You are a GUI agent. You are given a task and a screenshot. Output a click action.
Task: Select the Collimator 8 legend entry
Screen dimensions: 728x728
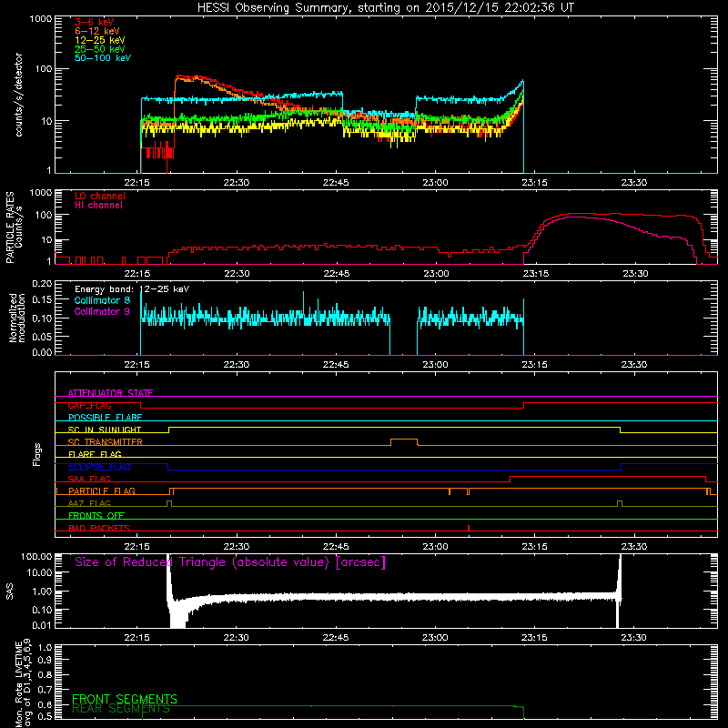(x=102, y=300)
